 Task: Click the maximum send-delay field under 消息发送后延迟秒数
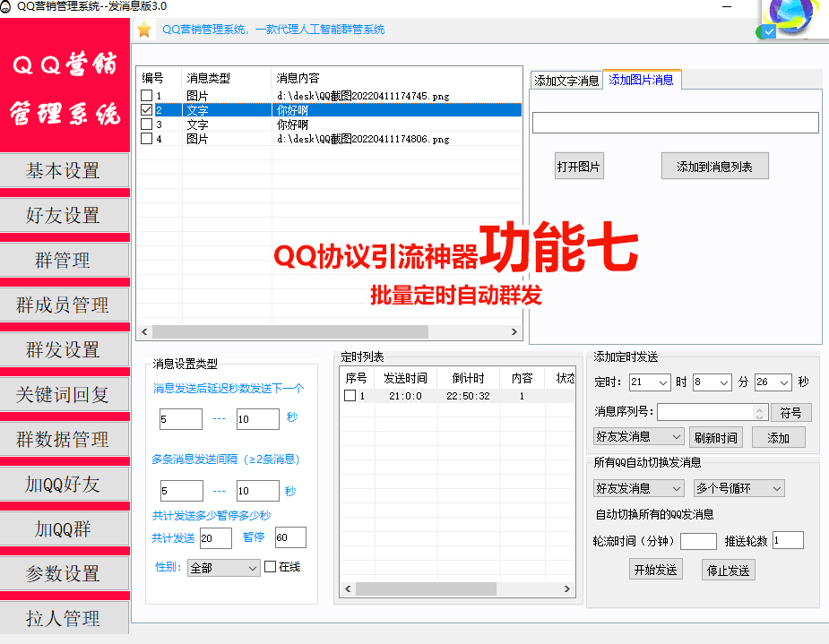pos(258,419)
